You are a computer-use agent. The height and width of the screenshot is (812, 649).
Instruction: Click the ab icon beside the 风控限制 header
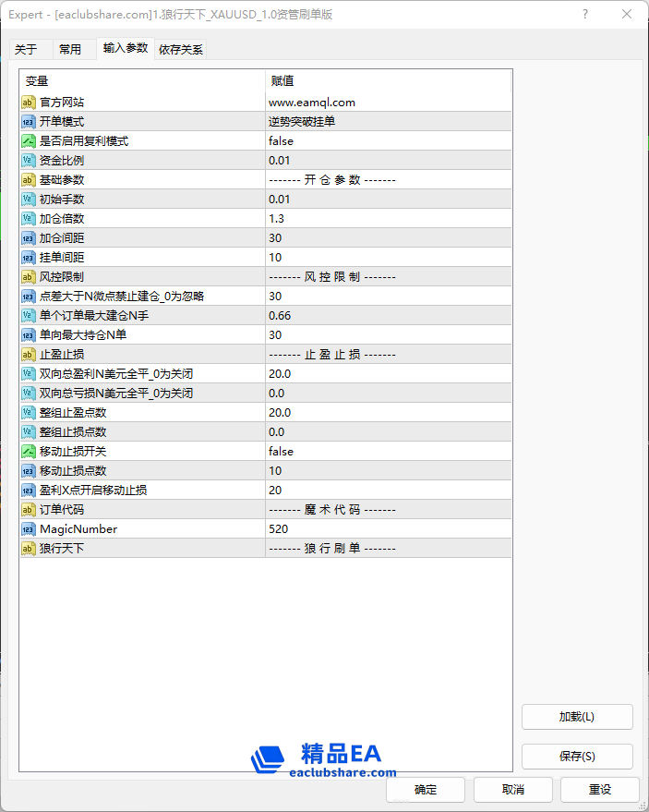point(28,276)
